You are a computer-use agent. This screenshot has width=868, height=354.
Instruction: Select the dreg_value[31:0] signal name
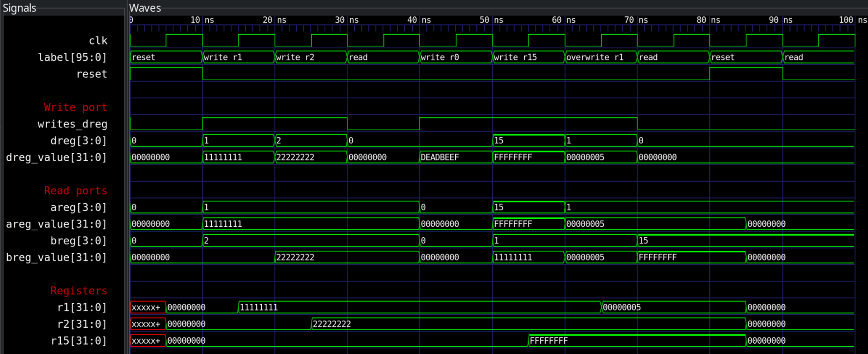(x=57, y=157)
